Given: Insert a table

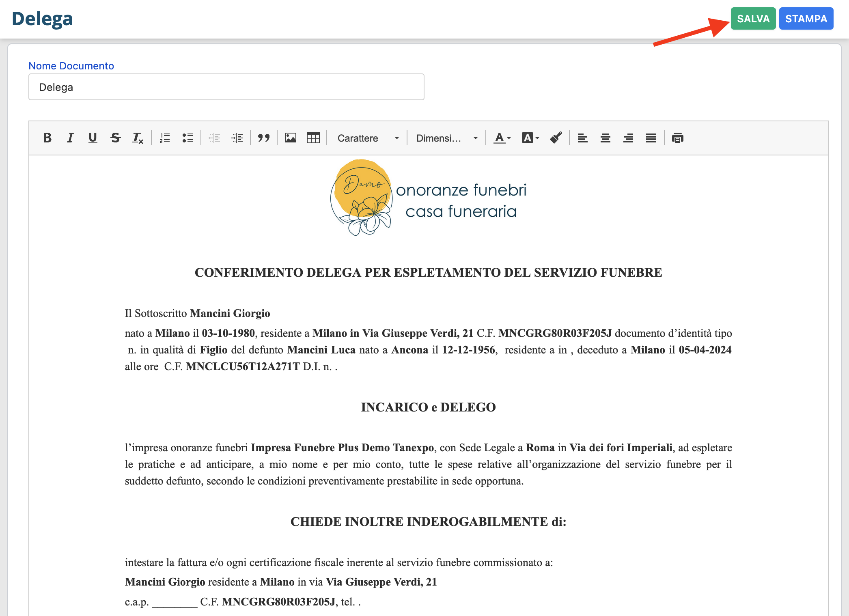Looking at the screenshot, I should [x=313, y=138].
